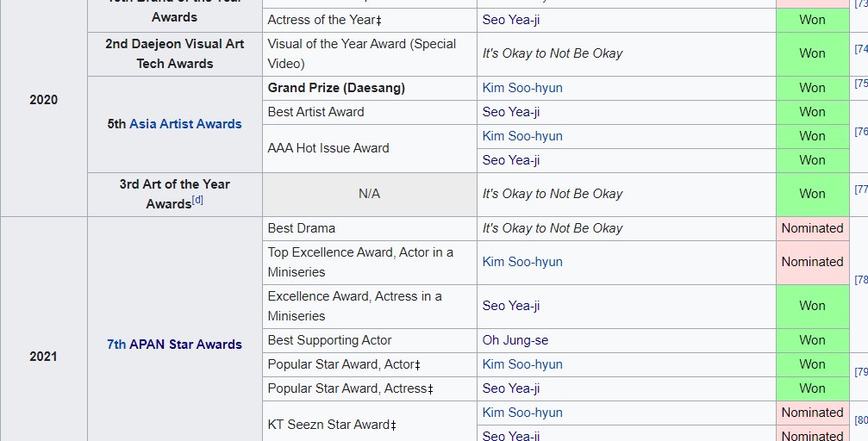868x441 pixels.
Task: Click the 'Popular Star Award, Actress‡' cell
Action: (369, 388)
